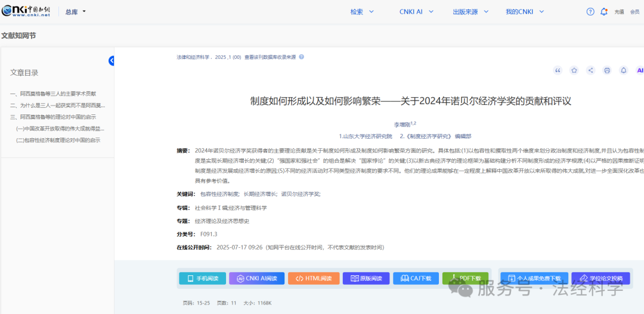Open the 出版来源 dropdown
Screen dimensions: 644x314
pyautogui.click(x=470, y=12)
